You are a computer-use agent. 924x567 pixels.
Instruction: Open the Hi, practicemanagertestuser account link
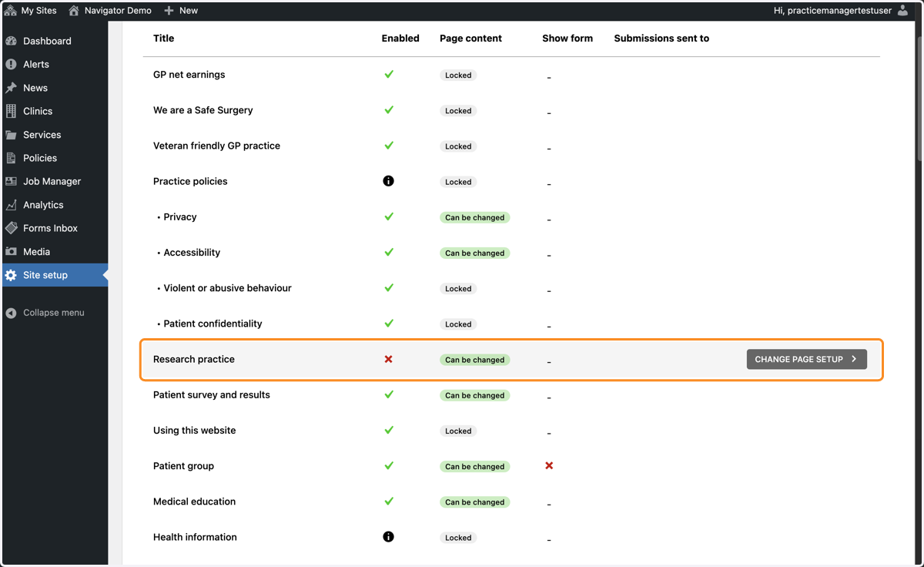[x=841, y=11]
